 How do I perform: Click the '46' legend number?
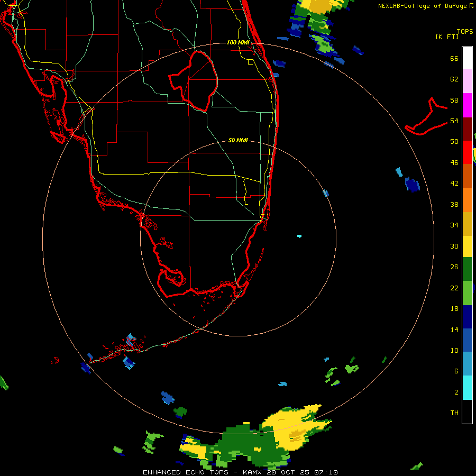(x=454, y=163)
